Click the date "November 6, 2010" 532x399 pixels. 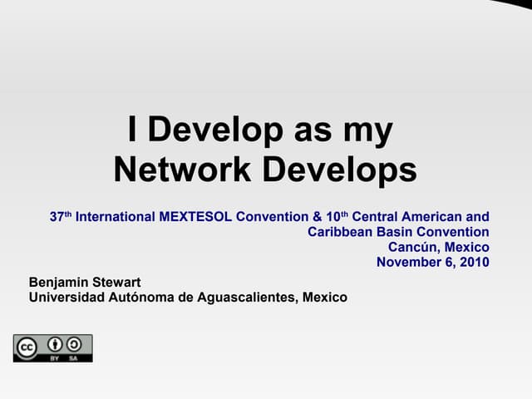[432, 262]
